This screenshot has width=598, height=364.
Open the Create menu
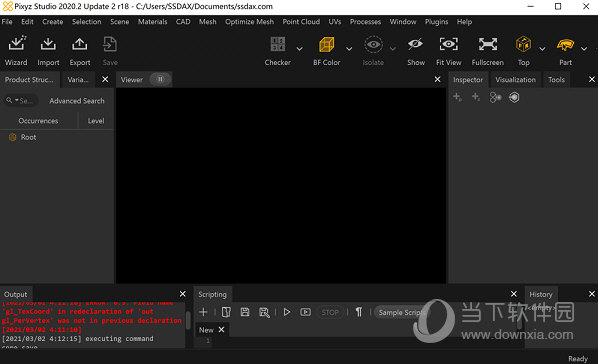tap(53, 22)
